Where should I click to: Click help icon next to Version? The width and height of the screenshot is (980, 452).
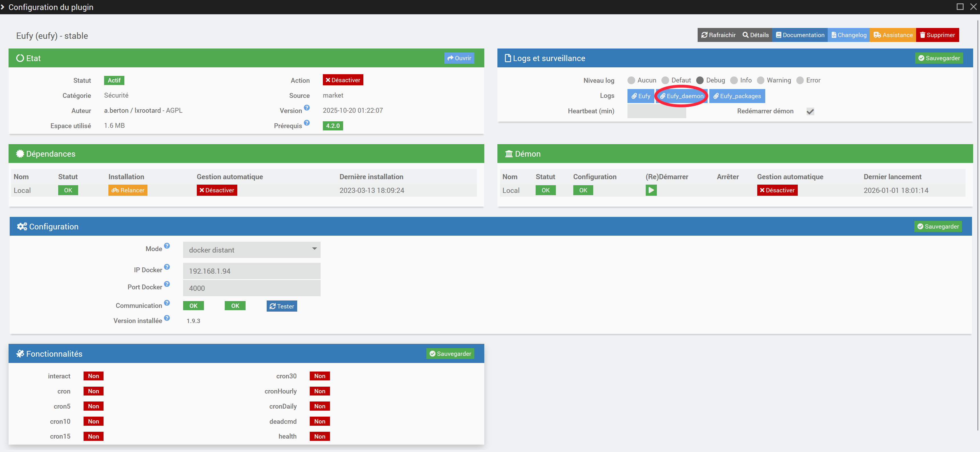[307, 108]
